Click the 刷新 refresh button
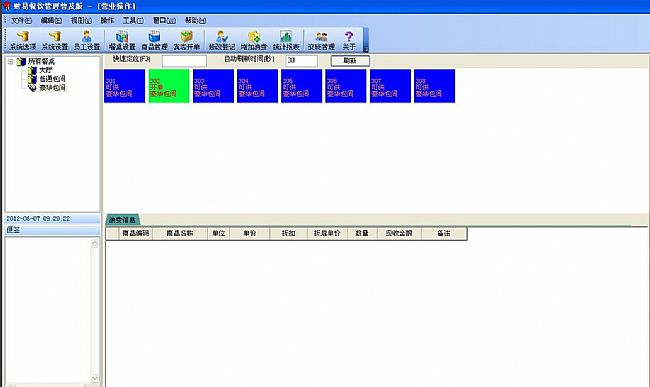Screen dimensions: 650x387 (x=350, y=61)
